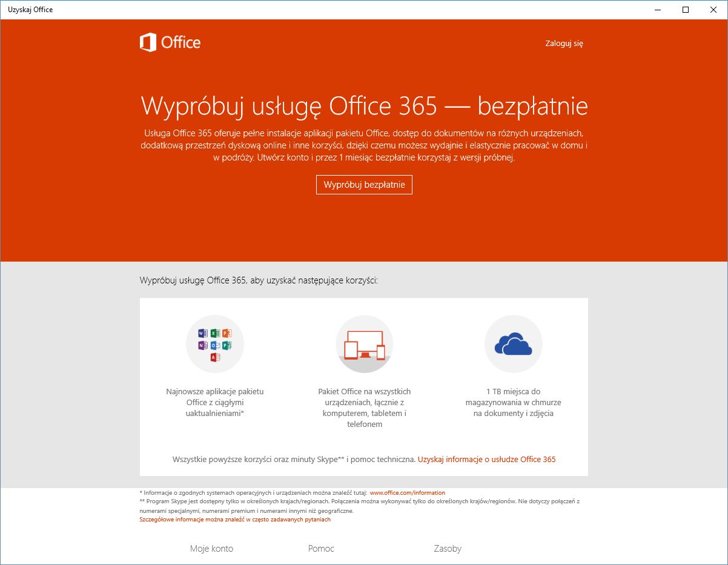This screenshot has height=565, width=728.
Task: Select Zasoby in the footer
Action: [448, 549]
